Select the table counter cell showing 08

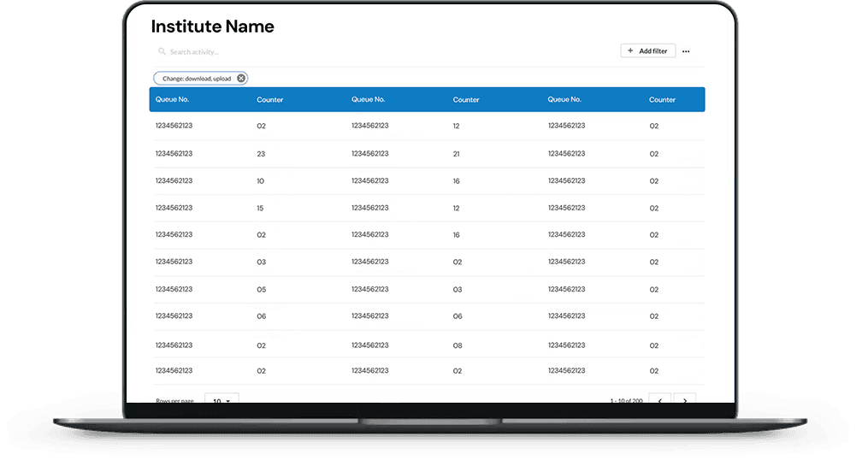tap(458, 345)
